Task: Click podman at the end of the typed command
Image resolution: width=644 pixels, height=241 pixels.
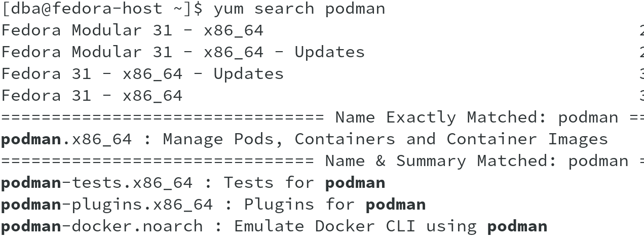Action: pos(355,9)
